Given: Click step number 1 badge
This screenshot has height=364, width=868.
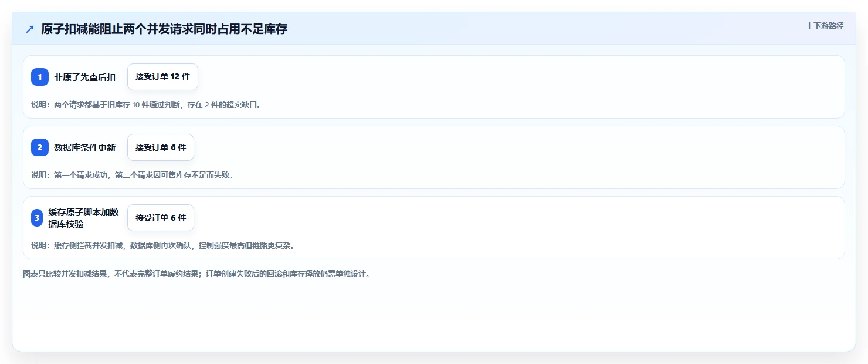Looking at the screenshot, I should tap(40, 77).
